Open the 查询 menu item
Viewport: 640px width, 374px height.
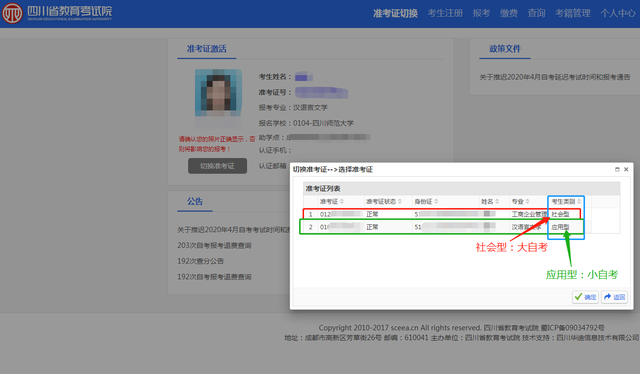(536, 13)
